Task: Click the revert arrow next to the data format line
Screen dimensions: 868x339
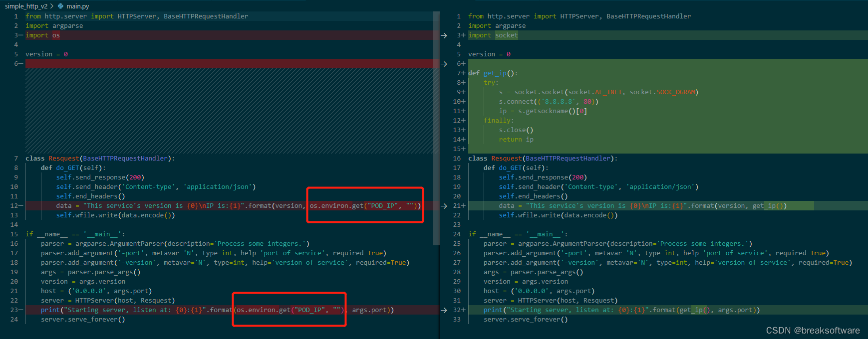Action: pyautogui.click(x=444, y=206)
